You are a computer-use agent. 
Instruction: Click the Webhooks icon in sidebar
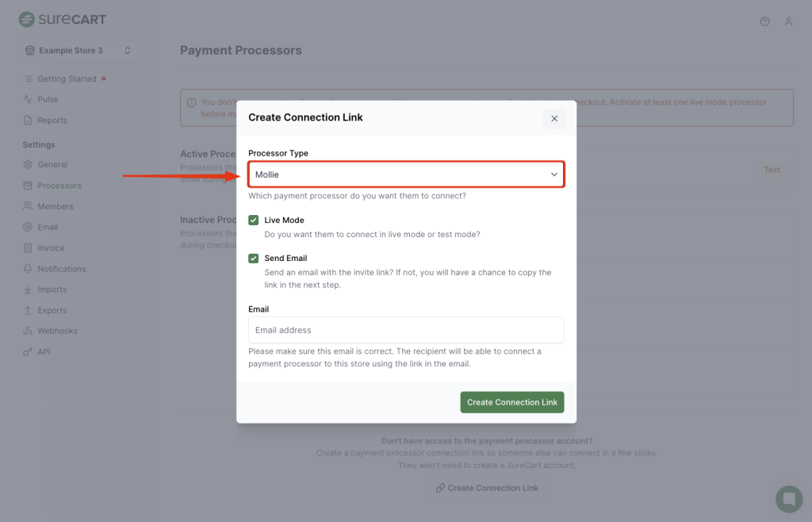[28, 331]
